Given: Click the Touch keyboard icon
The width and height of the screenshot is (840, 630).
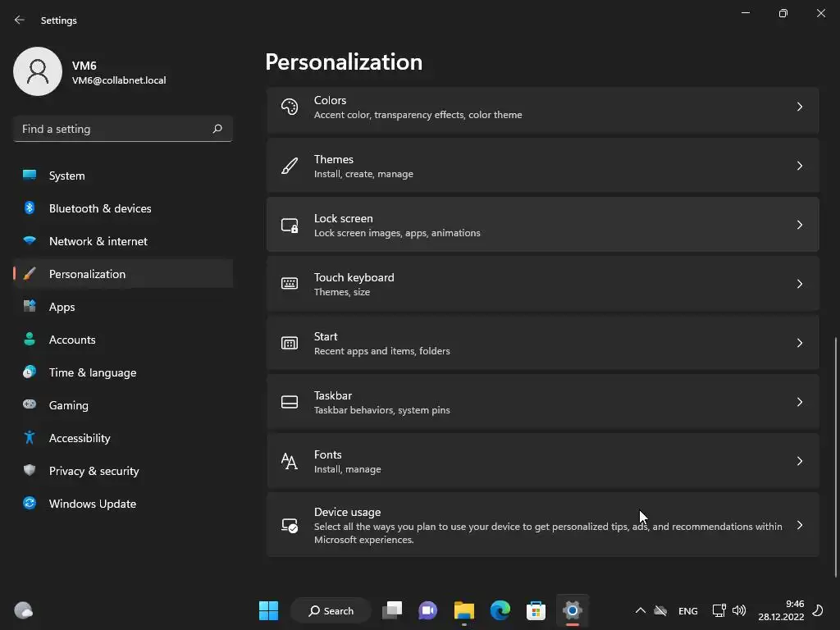Looking at the screenshot, I should coord(290,283).
